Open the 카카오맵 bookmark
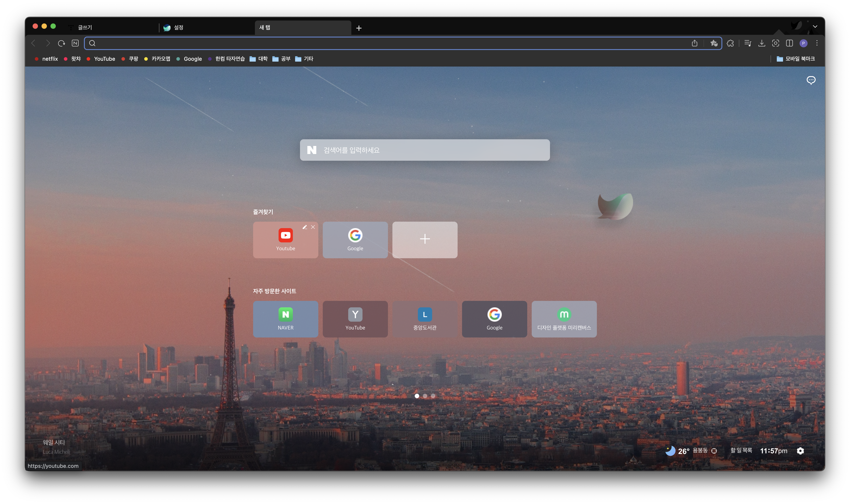The width and height of the screenshot is (850, 504). coord(157,59)
